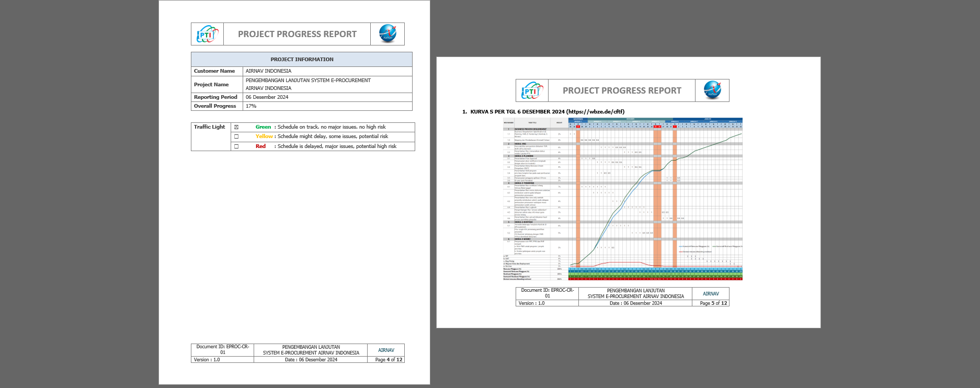980x388 pixels.
Task: Click the project title in page 5 footer
Action: tap(636, 293)
